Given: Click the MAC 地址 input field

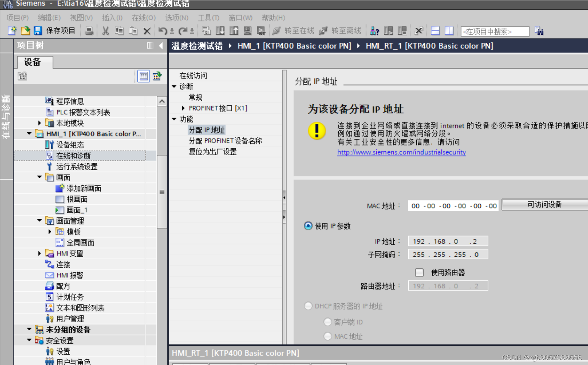Looking at the screenshot, I should pos(453,206).
